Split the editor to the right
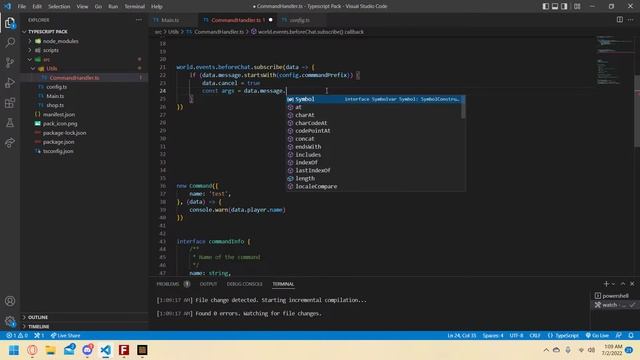640x360 pixels. point(620,20)
